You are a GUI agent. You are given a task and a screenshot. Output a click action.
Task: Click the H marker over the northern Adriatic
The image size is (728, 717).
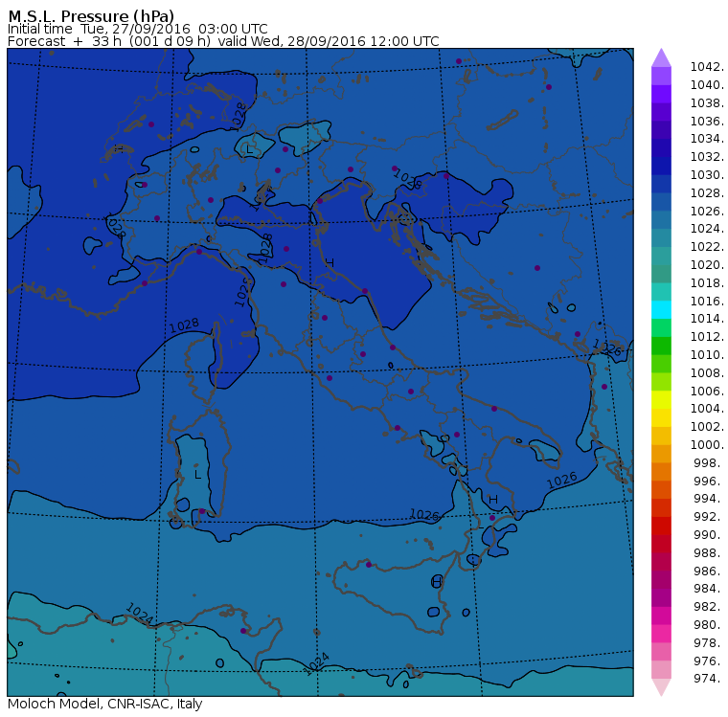(x=330, y=262)
